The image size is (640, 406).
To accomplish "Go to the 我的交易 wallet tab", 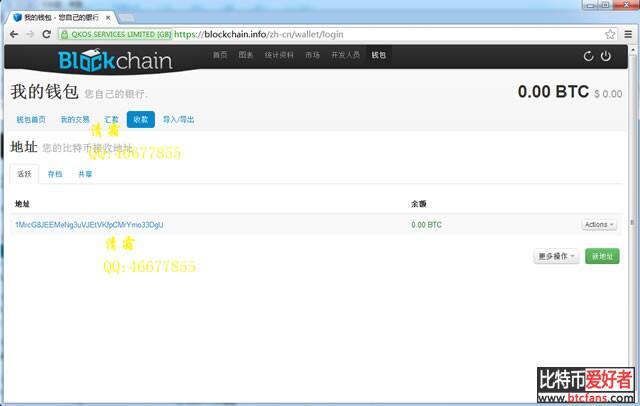I will [x=75, y=120].
